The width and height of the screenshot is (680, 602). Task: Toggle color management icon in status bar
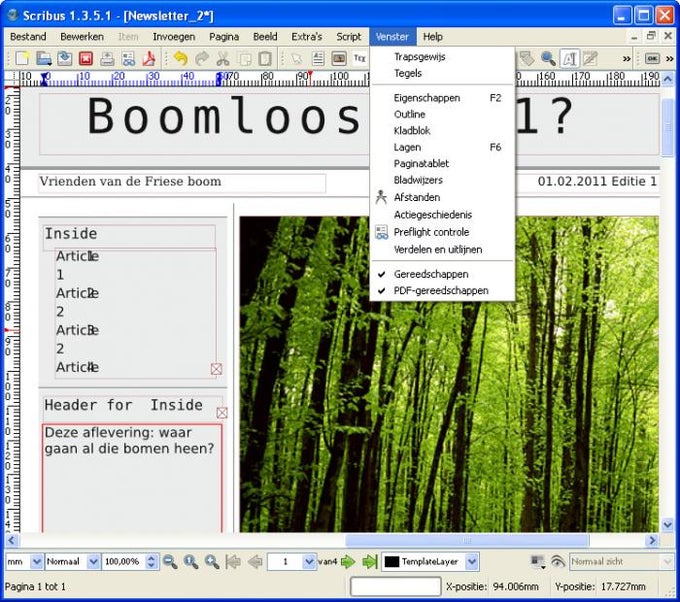pos(538,561)
